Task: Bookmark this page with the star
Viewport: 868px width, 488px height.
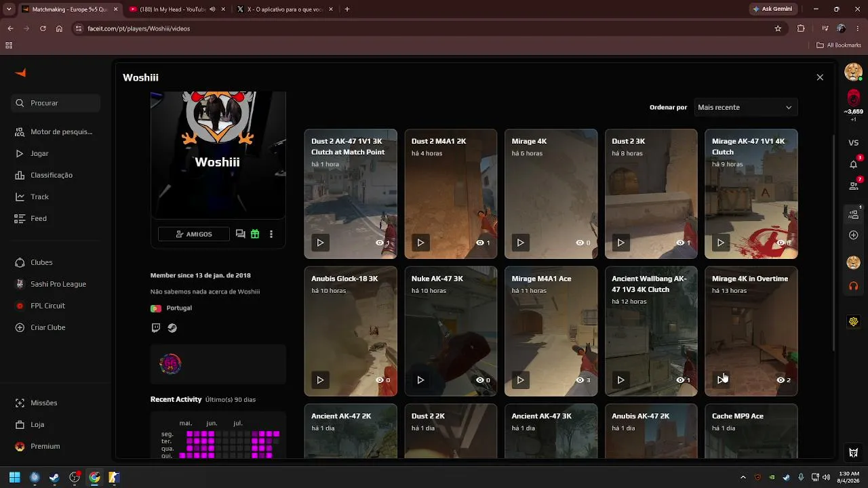Action: click(778, 28)
